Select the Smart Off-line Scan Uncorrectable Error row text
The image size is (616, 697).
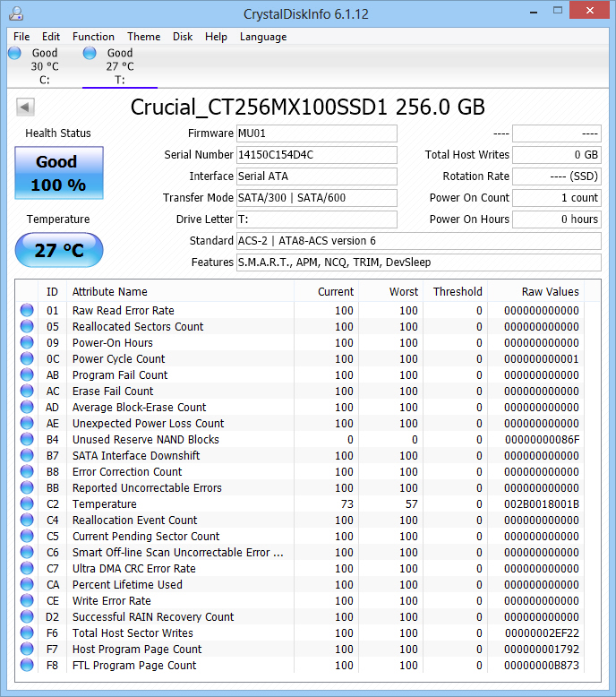coord(177,552)
